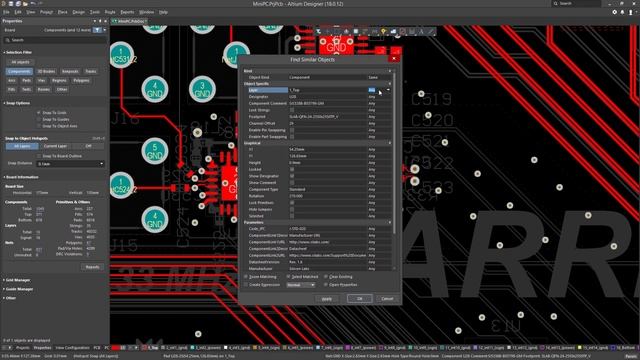Open the Design menu
The image size is (640, 360).
click(x=78, y=12)
